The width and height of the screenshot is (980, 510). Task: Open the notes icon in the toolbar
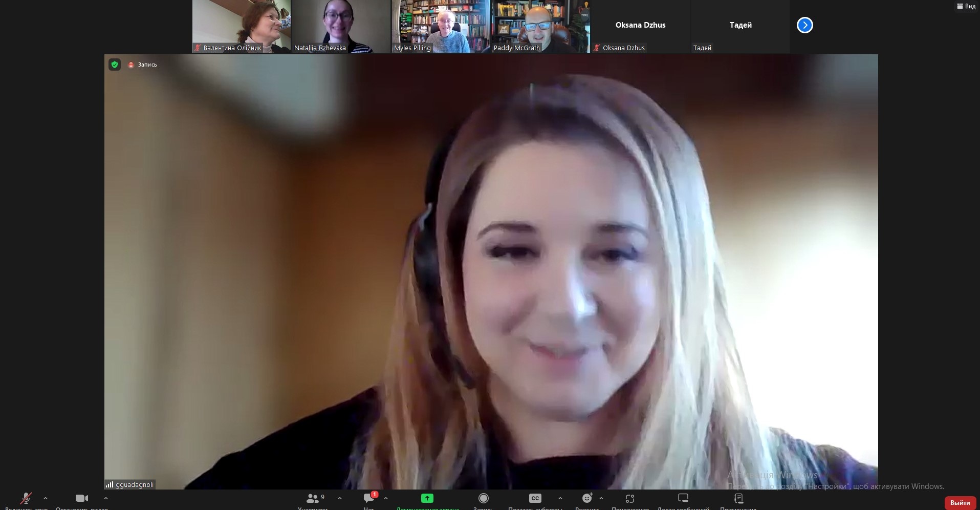click(738, 498)
